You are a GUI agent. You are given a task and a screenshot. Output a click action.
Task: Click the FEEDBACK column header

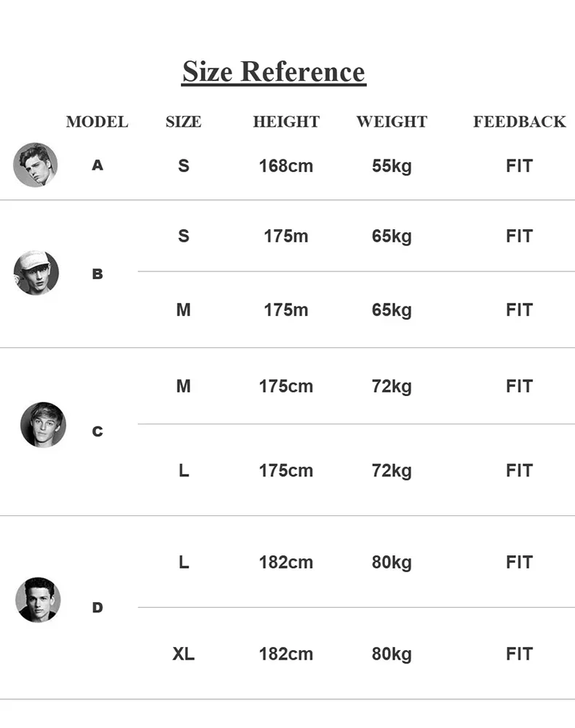pyautogui.click(x=519, y=122)
